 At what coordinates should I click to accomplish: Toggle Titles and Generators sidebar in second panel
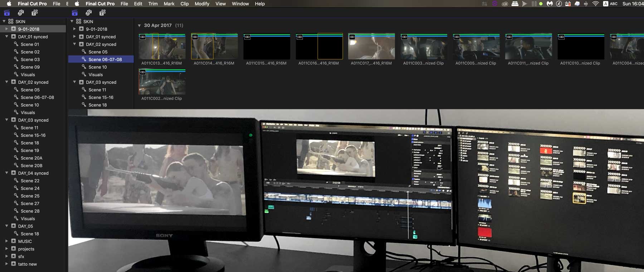tap(102, 13)
